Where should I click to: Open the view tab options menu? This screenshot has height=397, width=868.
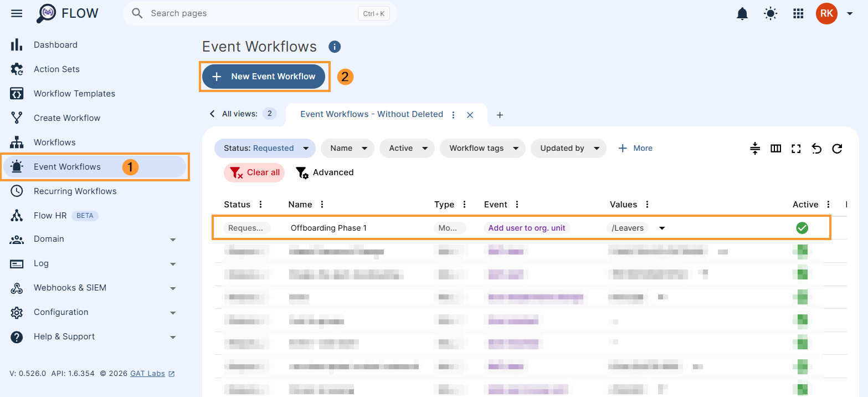click(454, 115)
